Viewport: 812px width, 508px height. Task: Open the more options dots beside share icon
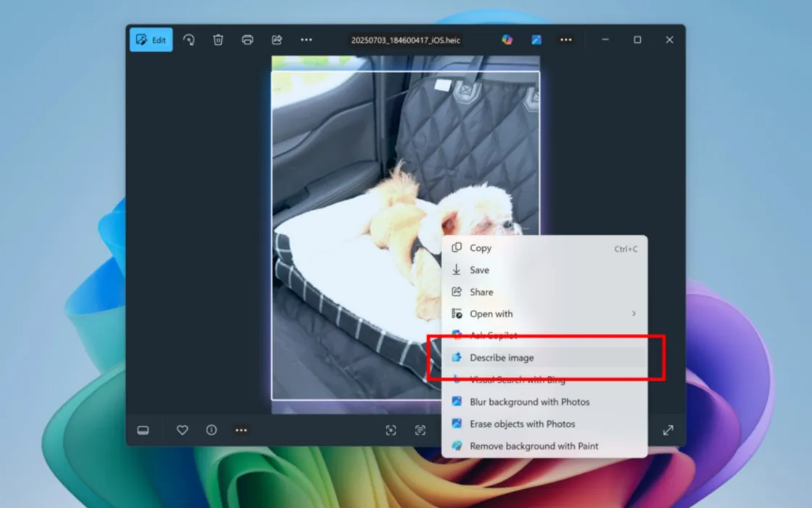(307, 40)
